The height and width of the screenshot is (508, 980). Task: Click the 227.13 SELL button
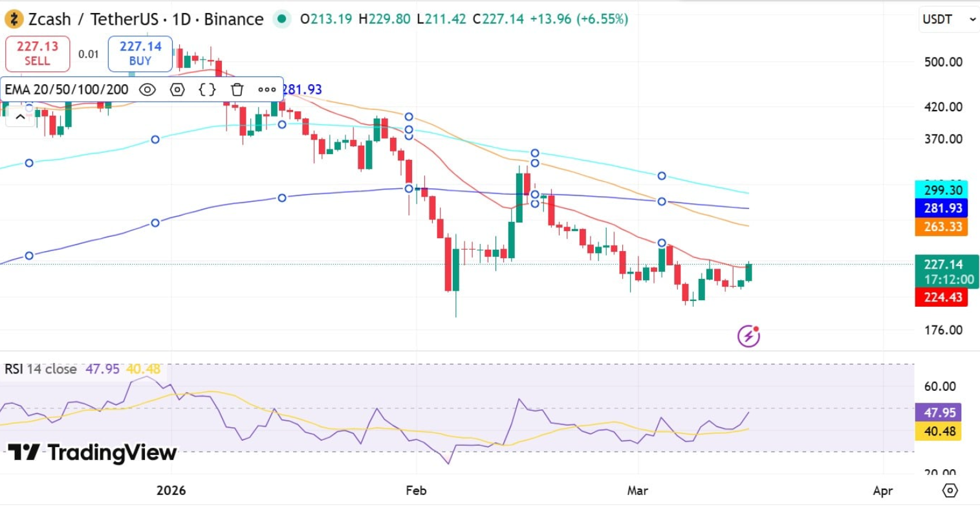tap(38, 54)
